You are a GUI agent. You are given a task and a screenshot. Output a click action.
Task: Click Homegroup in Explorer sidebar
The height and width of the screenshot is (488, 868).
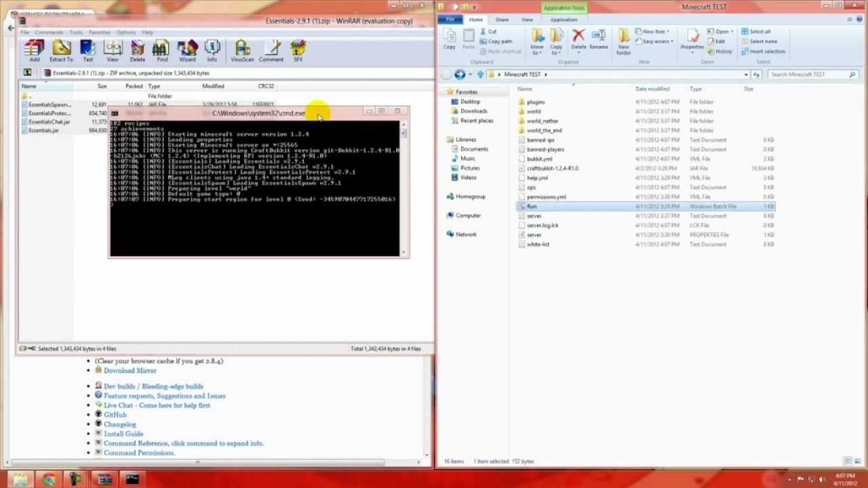pyautogui.click(x=470, y=197)
